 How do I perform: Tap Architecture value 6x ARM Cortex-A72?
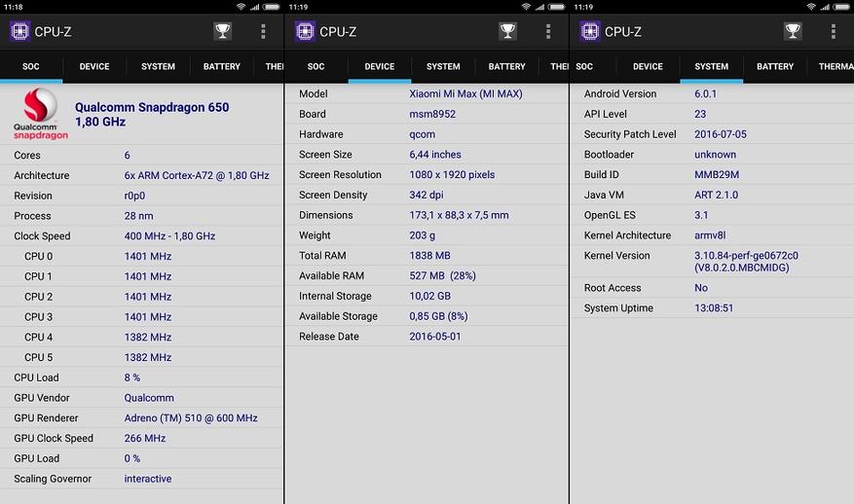(x=197, y=175)
